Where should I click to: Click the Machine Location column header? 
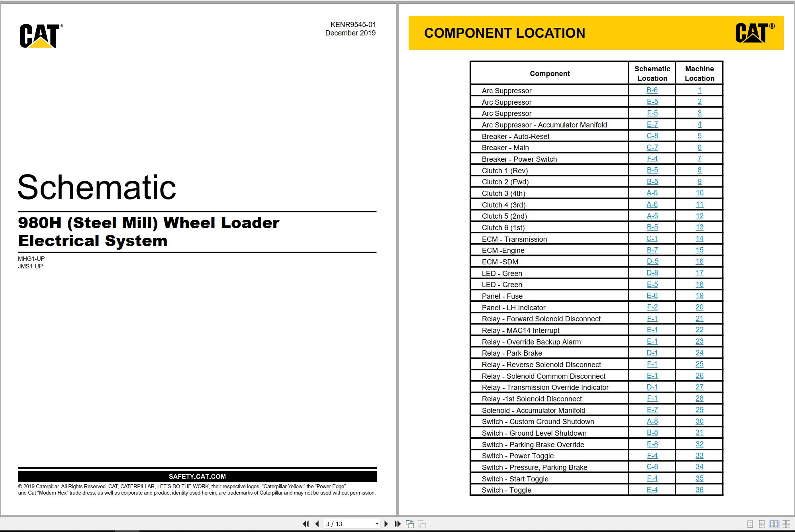[699, 73]
